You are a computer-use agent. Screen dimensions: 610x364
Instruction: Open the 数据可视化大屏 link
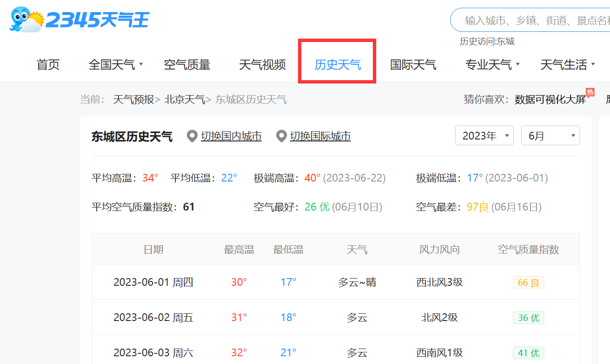pyautogui.click(x=550, y=99)
